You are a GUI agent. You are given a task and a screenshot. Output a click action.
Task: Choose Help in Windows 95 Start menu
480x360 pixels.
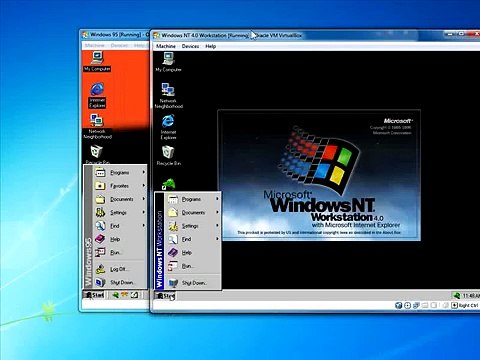119,239
